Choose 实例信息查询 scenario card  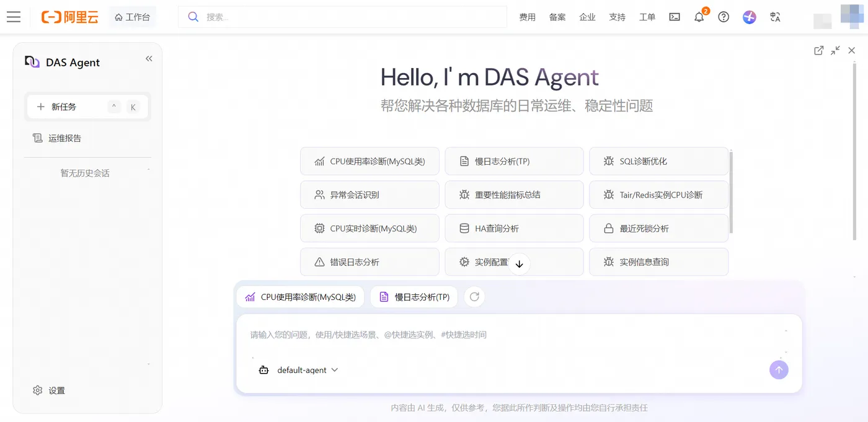pos(658,262)
